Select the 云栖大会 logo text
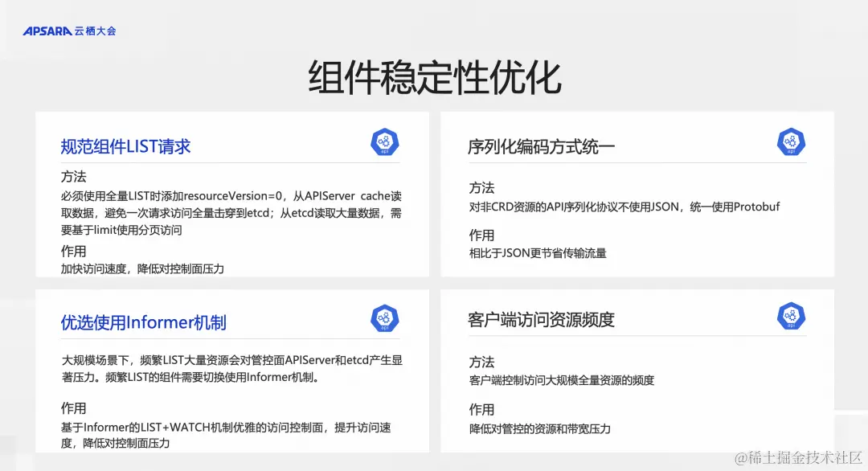The image size is (868, 471). (96, 31)
